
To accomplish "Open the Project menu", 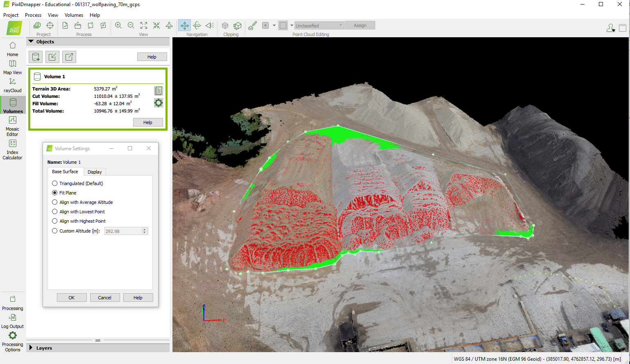I will point(11,15).
